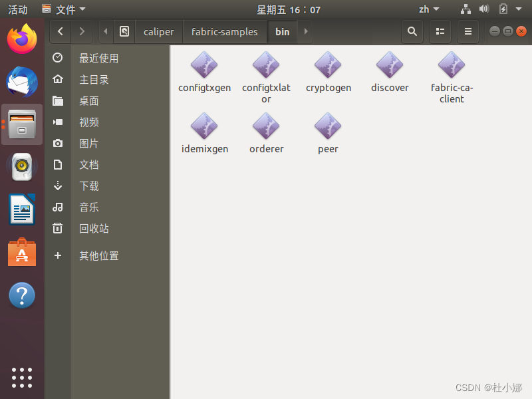Open Other Locations (其他位置)

pos(107,255)
